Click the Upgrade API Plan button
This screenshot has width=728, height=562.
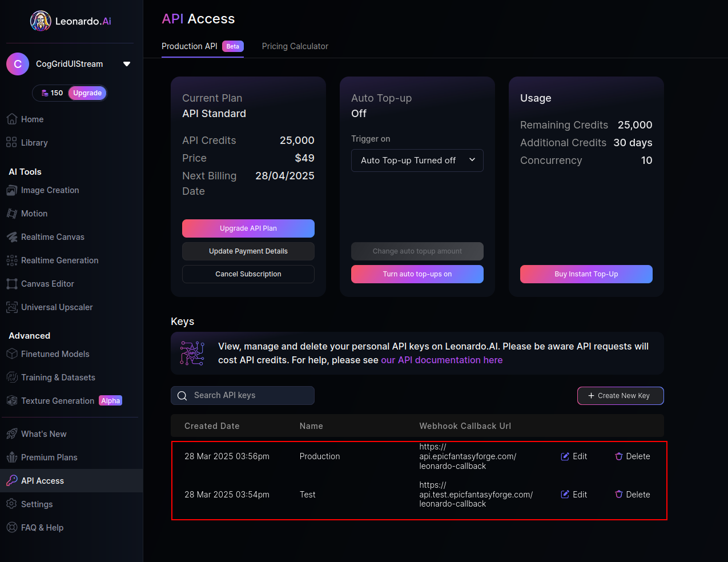(x=248, y=228)
